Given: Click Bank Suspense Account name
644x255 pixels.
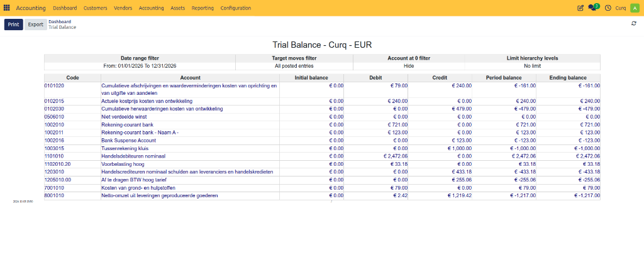Looking at the screenshot, I should pyautogui.click(x=128, y=141).
